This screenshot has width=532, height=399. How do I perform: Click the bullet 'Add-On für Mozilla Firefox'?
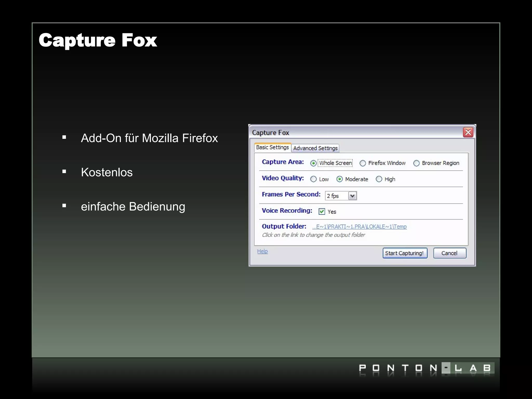coord(149,138)
